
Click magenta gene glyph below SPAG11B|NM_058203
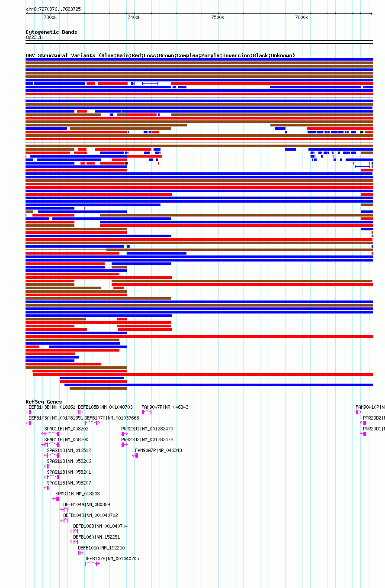pos(56,499)
